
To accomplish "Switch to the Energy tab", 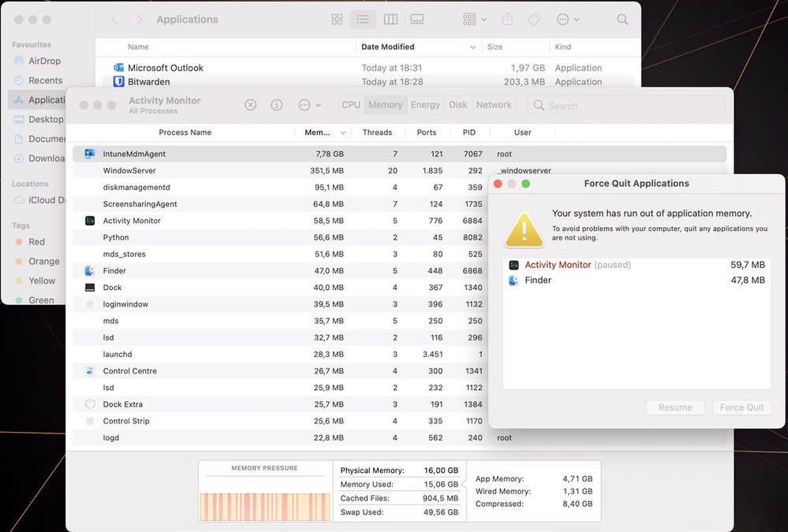I will [x=425, y=105].
